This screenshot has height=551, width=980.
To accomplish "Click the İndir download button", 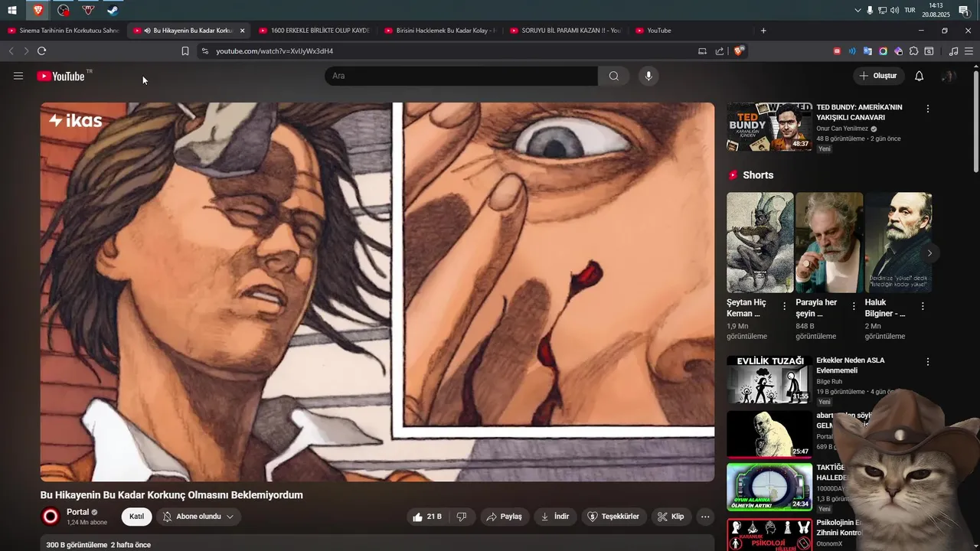I will click(x=555, y=517).
